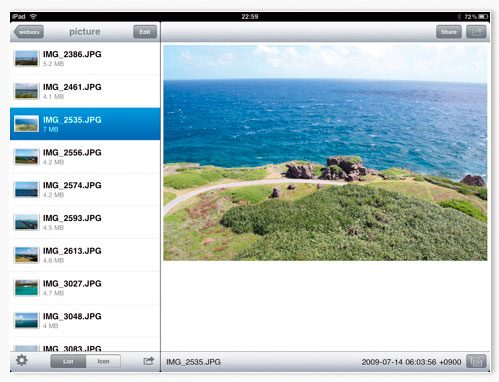Tap the IMG_2593.JPG thumbnail
Viewport: 499px width, 382px height.
26,222
